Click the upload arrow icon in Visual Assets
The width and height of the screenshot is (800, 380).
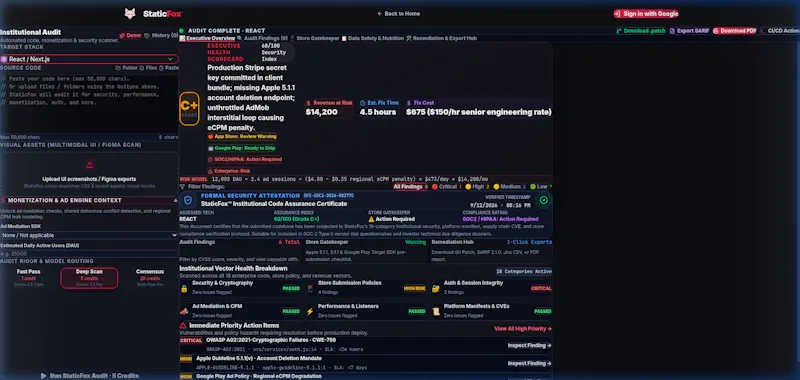[89, 165]
